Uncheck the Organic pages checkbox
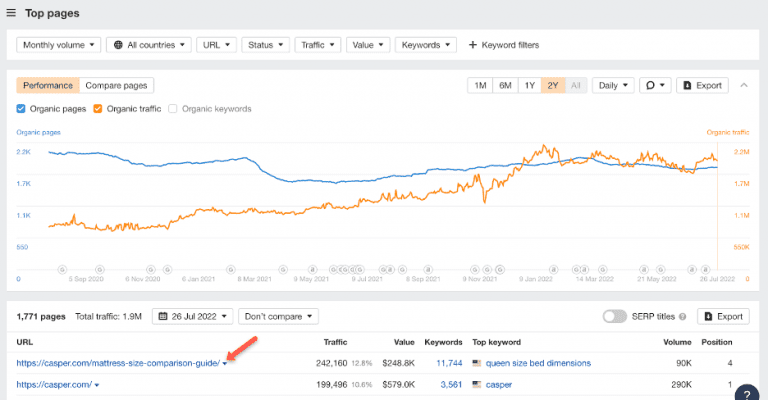 coord(22,108)
